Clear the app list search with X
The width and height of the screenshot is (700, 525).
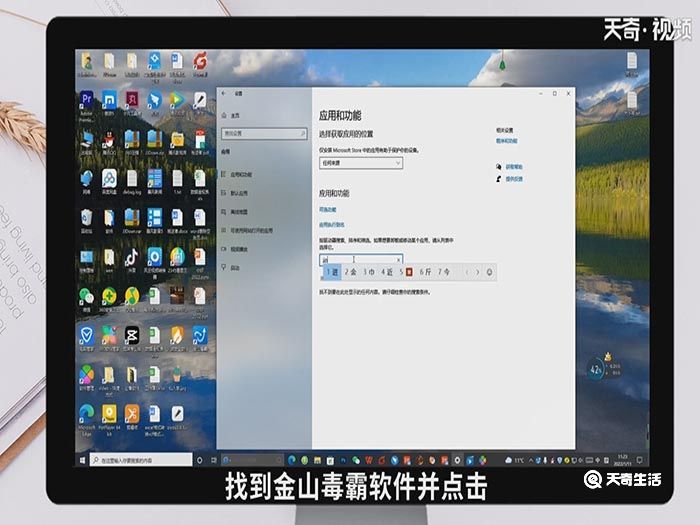(x=398, y=259)
